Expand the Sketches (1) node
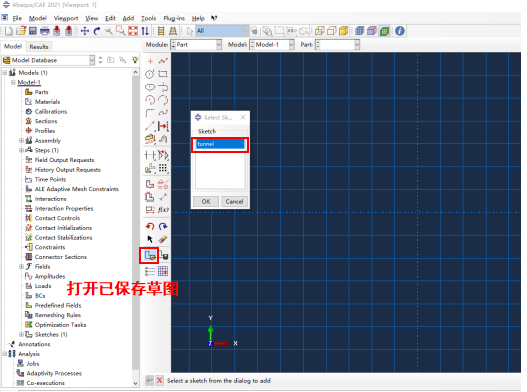This screenshot has width=527, height=392. (21, 335)
